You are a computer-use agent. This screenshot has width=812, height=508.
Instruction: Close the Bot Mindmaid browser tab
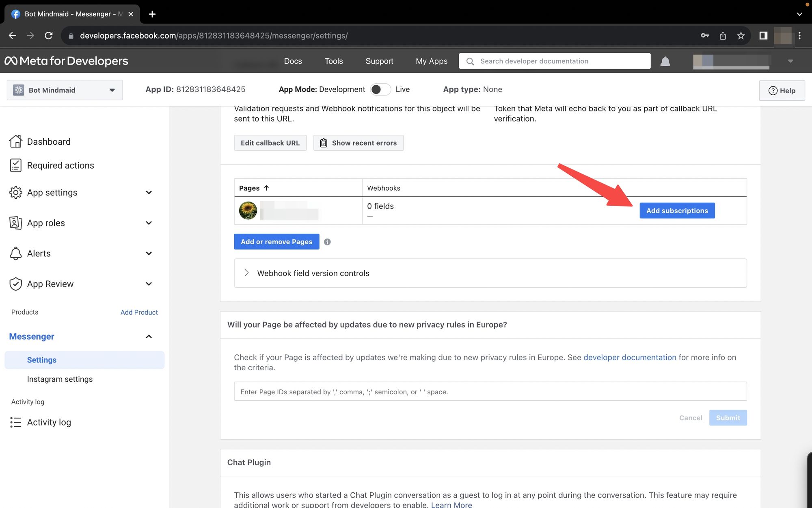[x=131, y=14]
